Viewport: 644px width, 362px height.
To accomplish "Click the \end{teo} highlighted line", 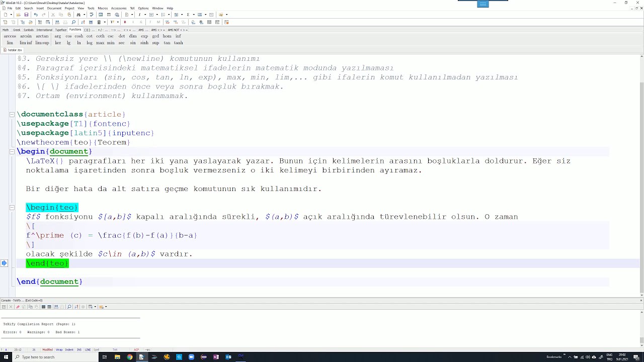I will click(47, 263).
